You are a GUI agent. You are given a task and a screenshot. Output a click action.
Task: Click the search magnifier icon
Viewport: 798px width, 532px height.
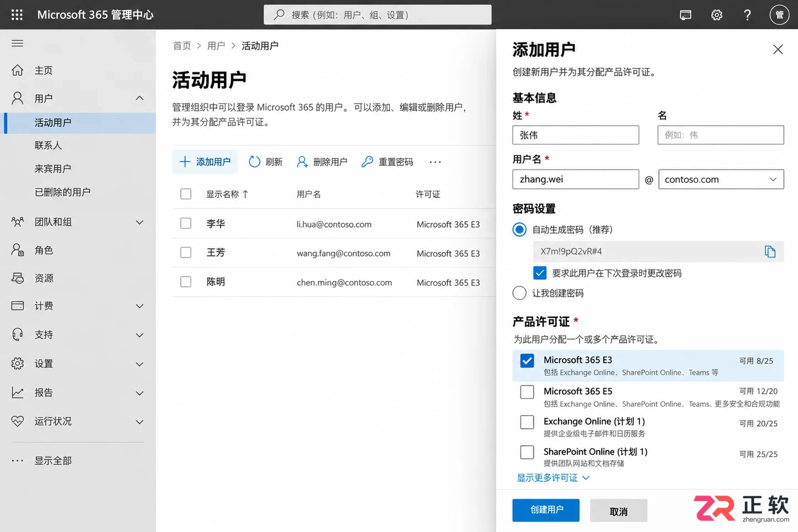click(279, 14)
